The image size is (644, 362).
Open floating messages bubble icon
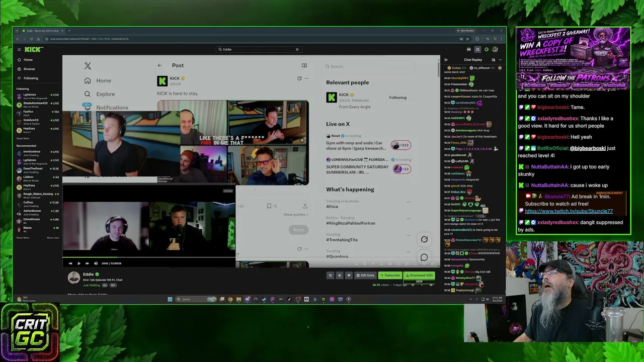pos(424,257)
